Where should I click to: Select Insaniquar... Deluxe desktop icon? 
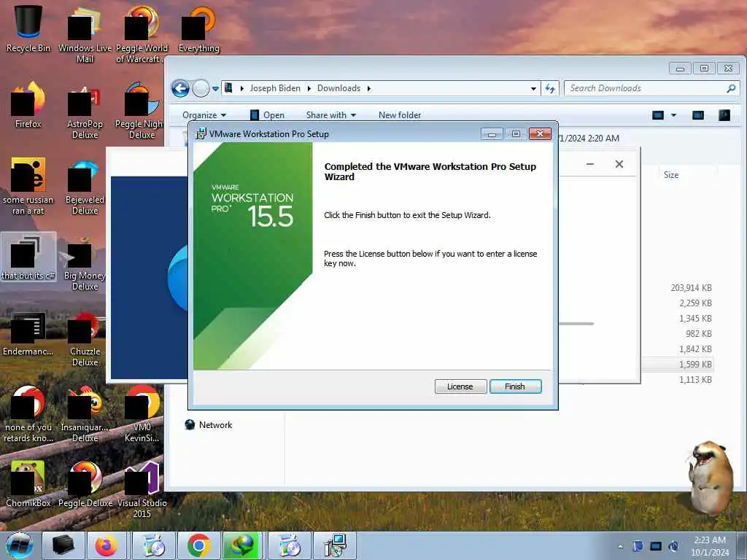(85, 414)
